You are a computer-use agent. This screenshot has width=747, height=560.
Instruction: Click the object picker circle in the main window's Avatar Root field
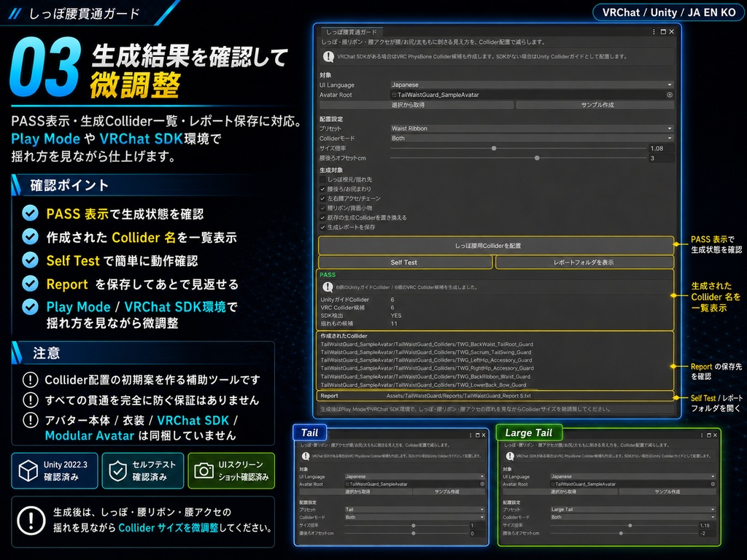[670, 95]
